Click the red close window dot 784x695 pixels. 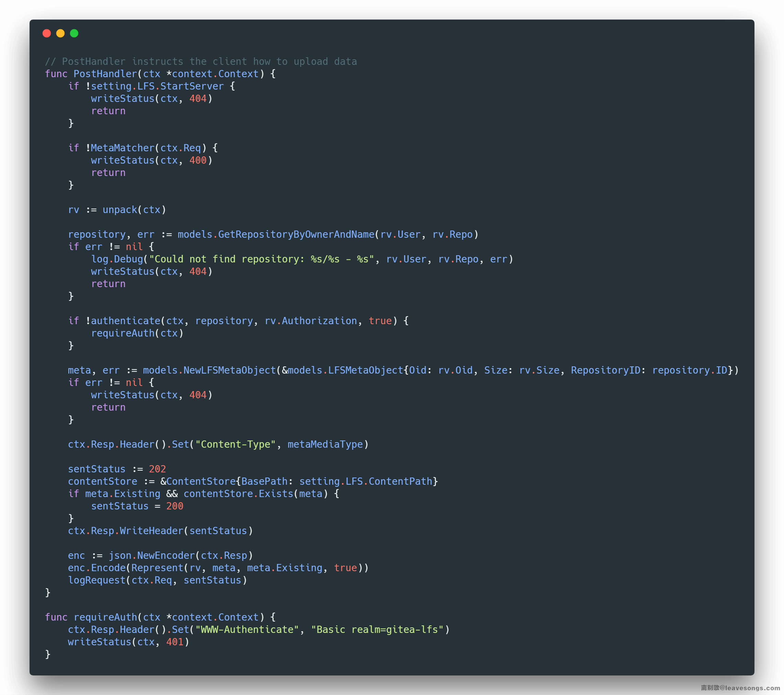[x=47, y=33]
